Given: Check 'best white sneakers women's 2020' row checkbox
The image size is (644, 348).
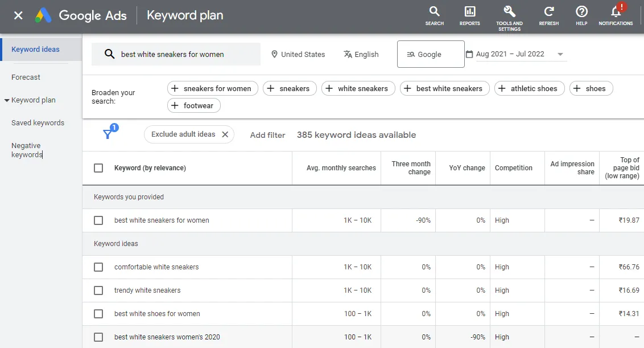Looking at the screenshot, I should pos(98,337).
